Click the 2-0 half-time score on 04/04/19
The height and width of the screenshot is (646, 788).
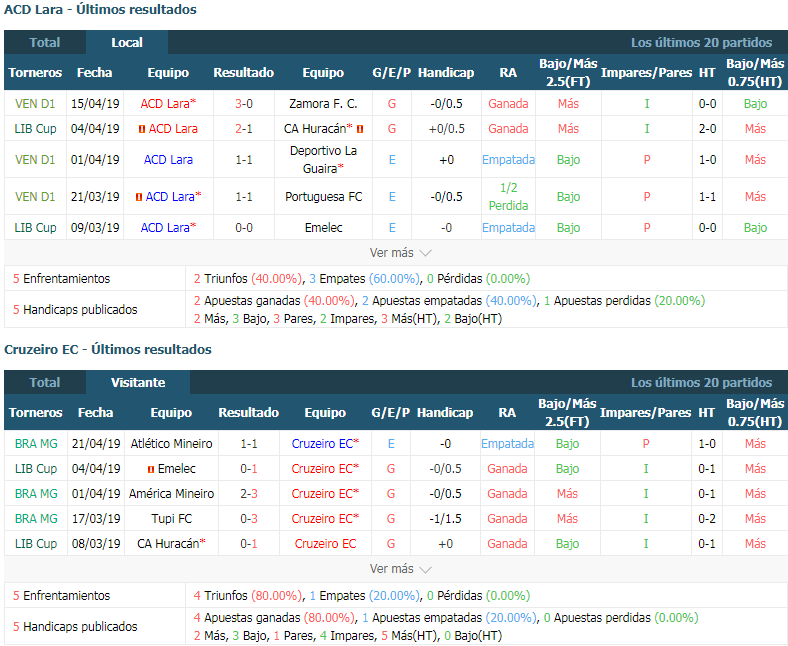coord(707,129)
